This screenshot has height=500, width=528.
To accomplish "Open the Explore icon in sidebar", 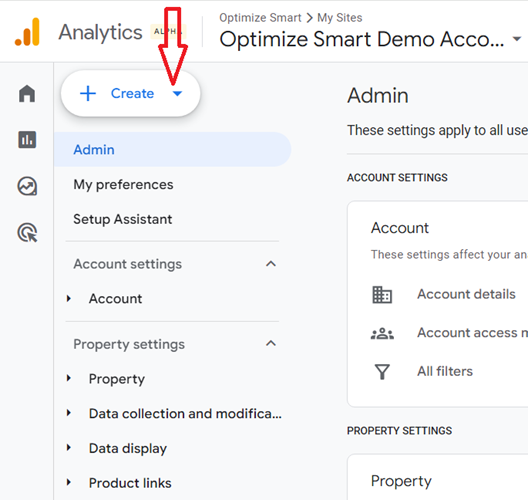I will tap(27, 186).
